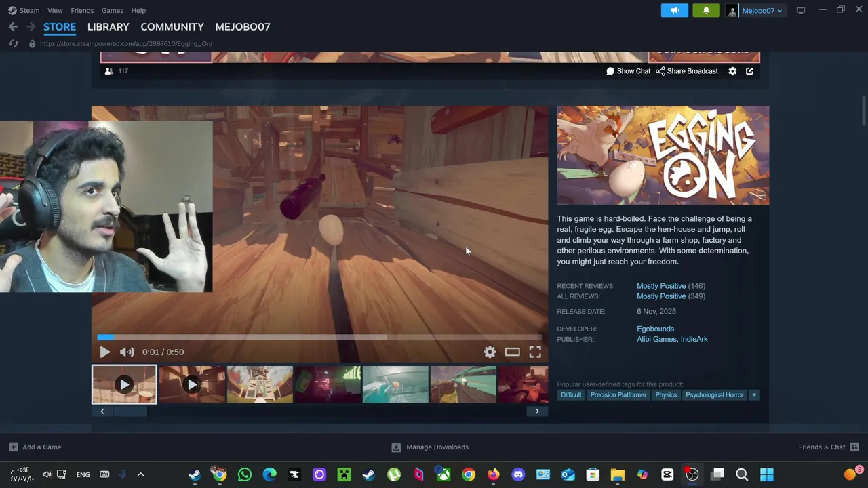
Task: Open Manage Downloads
Action: click(x=430, y=447)
